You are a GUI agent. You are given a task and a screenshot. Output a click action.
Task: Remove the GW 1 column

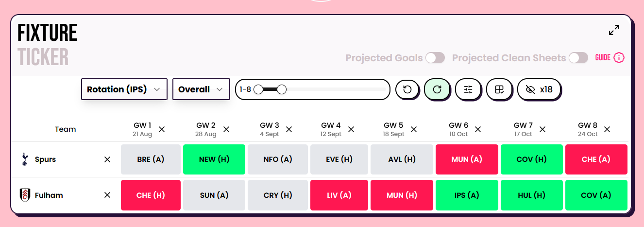coord(162,129)
